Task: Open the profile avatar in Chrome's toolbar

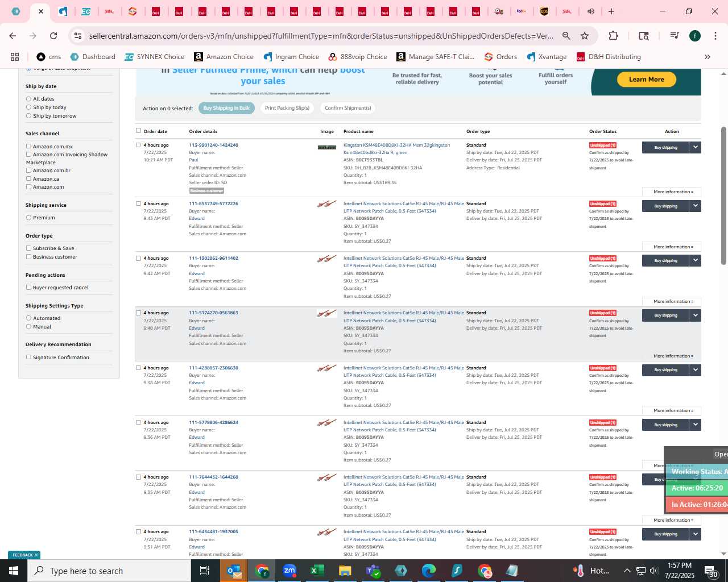Action: click(x=694, y=36)
